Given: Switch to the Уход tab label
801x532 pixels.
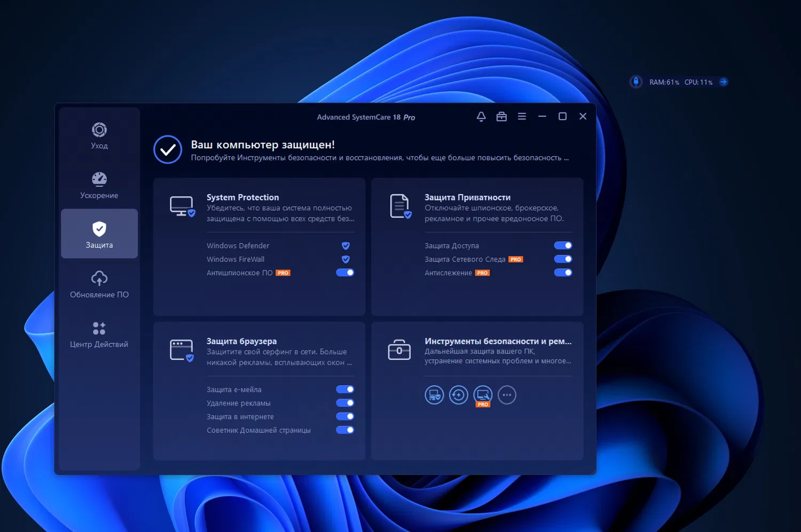Looking at the screenshot, I should (99, 146).
